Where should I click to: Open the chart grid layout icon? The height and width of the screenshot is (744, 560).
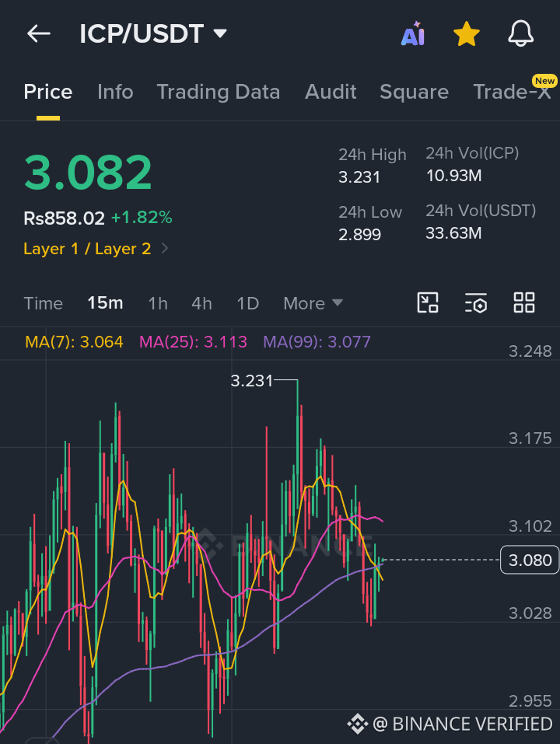click(524, 302)
